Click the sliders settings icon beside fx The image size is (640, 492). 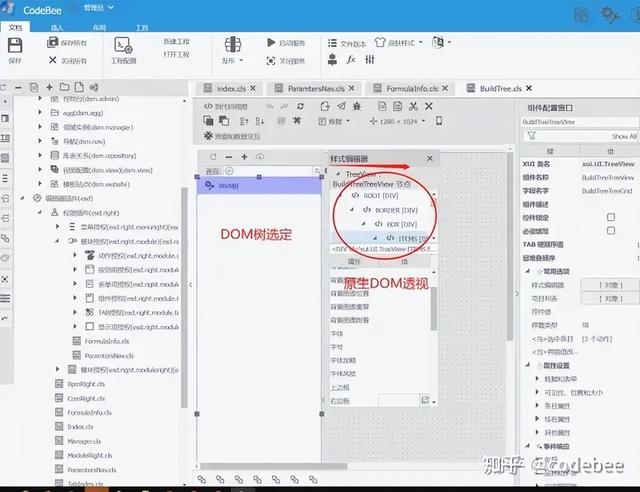[370, 60]
